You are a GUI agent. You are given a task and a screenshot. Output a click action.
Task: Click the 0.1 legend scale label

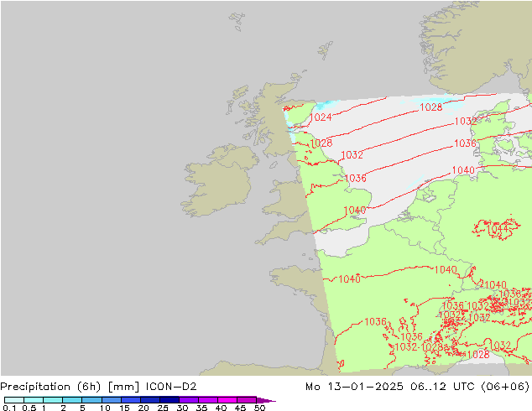(x=9, y=408)
